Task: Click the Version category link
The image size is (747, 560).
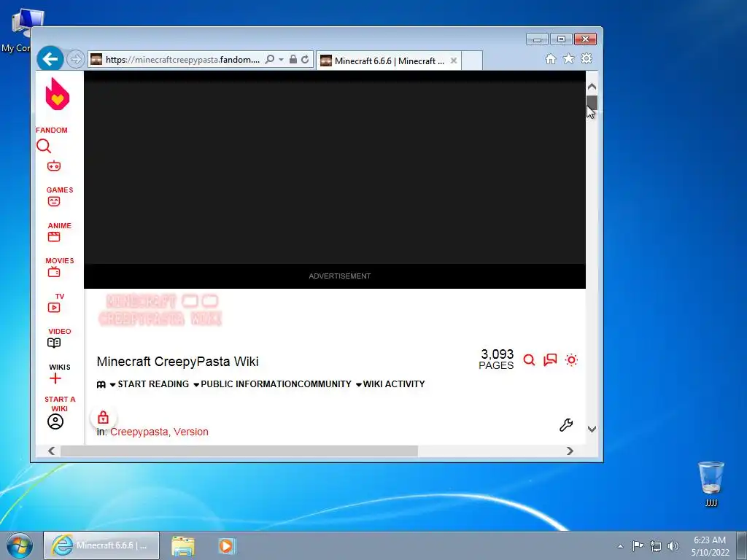Action: click(x=190, y=432)
